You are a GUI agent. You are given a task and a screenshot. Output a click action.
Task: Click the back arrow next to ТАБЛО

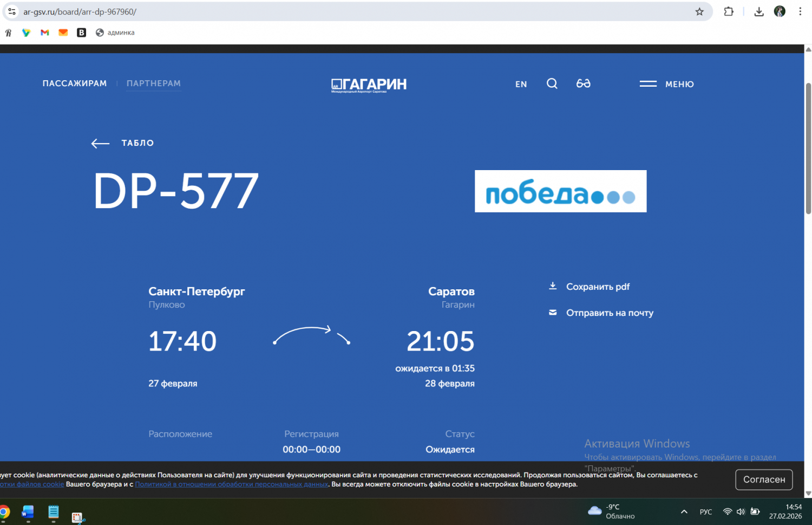pos(101,143)
